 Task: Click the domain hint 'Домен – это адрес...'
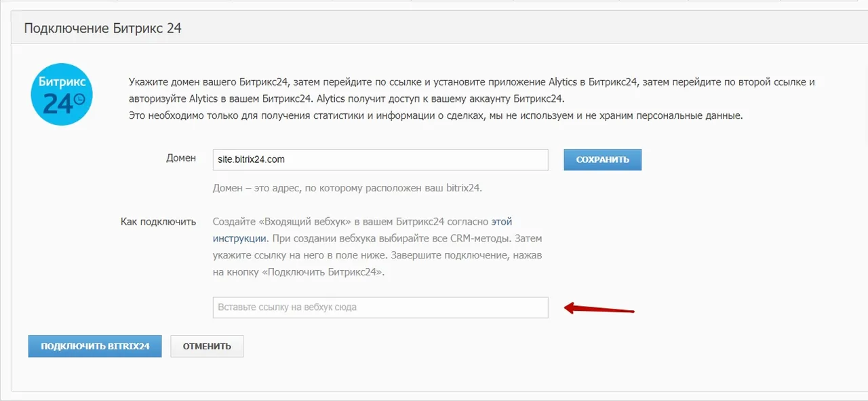347,188
